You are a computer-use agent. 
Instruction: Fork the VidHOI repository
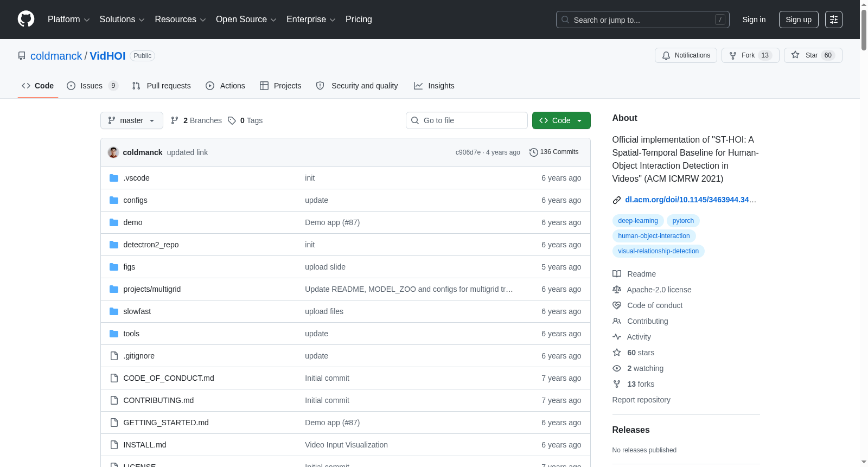point(750,55)
